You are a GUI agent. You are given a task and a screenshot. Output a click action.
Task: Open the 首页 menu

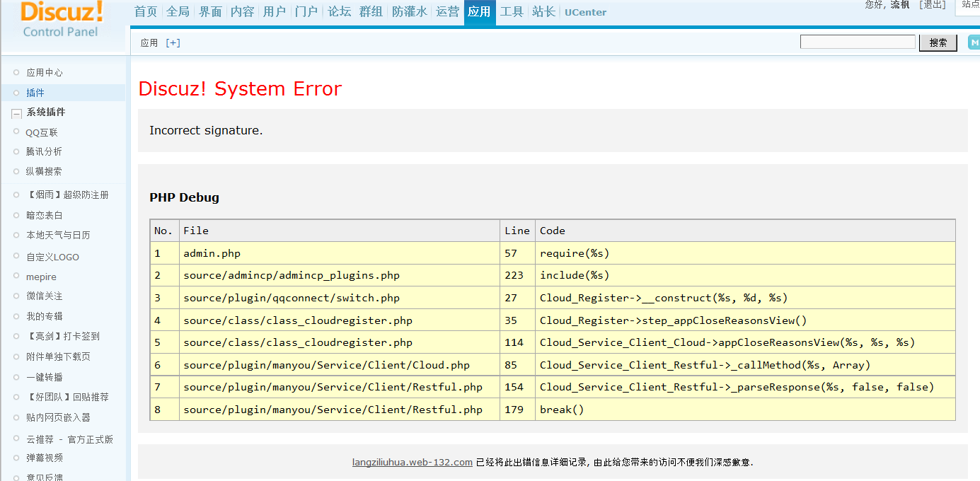point(146,11)
